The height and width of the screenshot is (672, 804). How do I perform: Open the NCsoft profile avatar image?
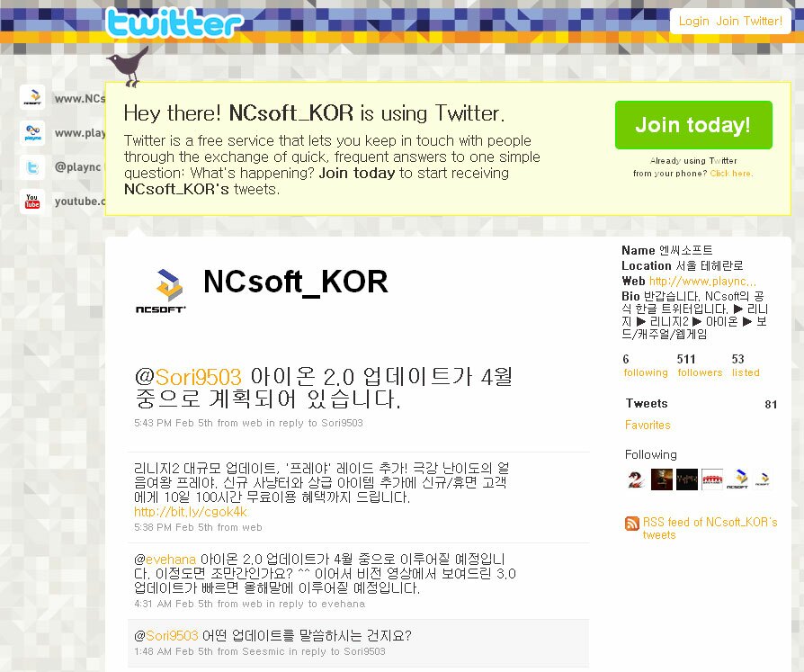[x=160, y=291]
